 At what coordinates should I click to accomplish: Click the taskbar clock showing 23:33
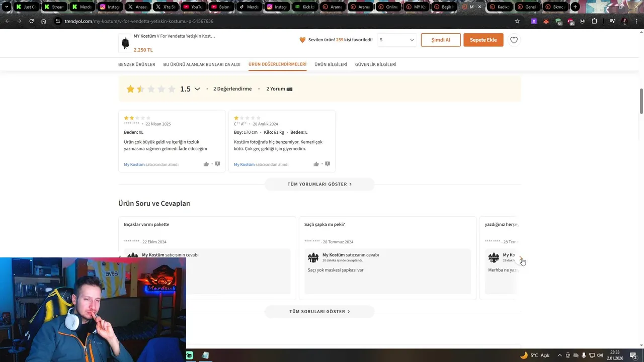(615, 355)
